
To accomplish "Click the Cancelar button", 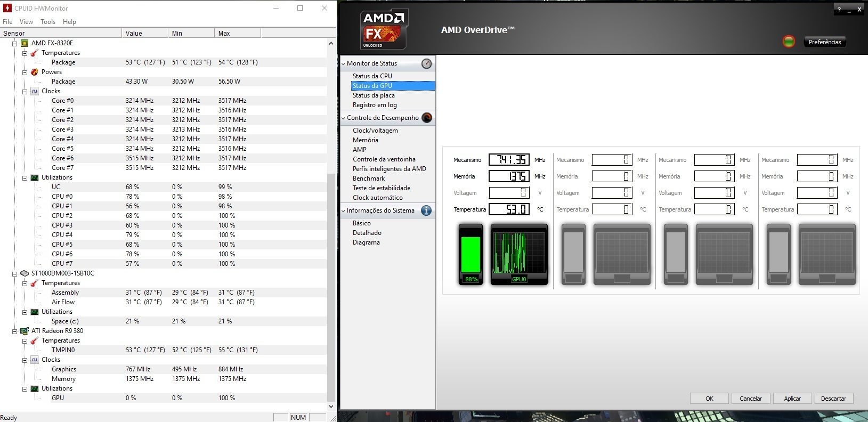I will point(751,398).
